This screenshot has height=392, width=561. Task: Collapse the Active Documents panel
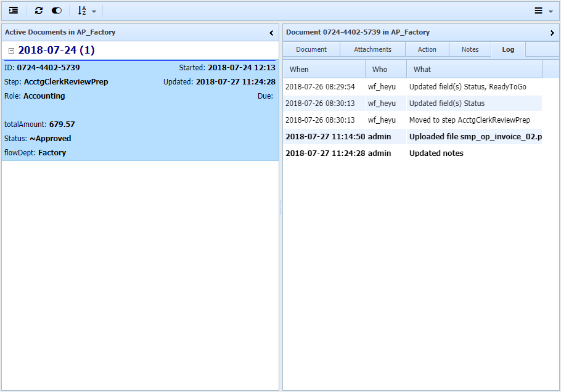[271, 33]
